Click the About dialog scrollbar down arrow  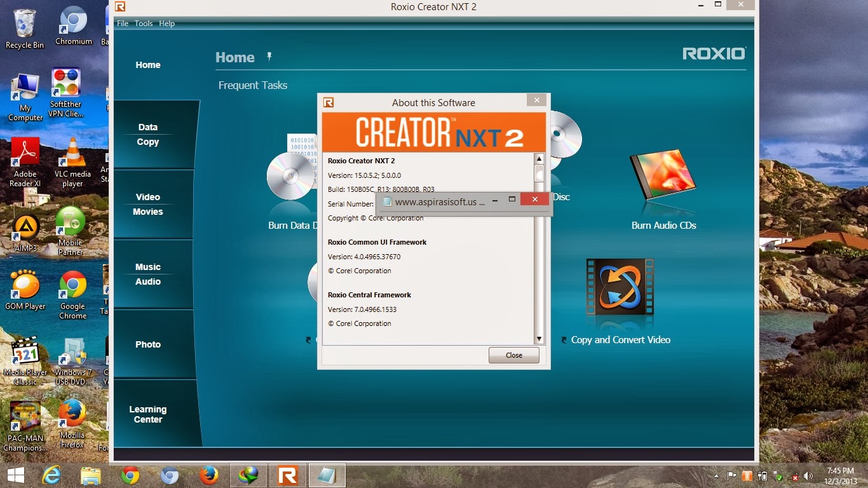[x=539, y=339]
